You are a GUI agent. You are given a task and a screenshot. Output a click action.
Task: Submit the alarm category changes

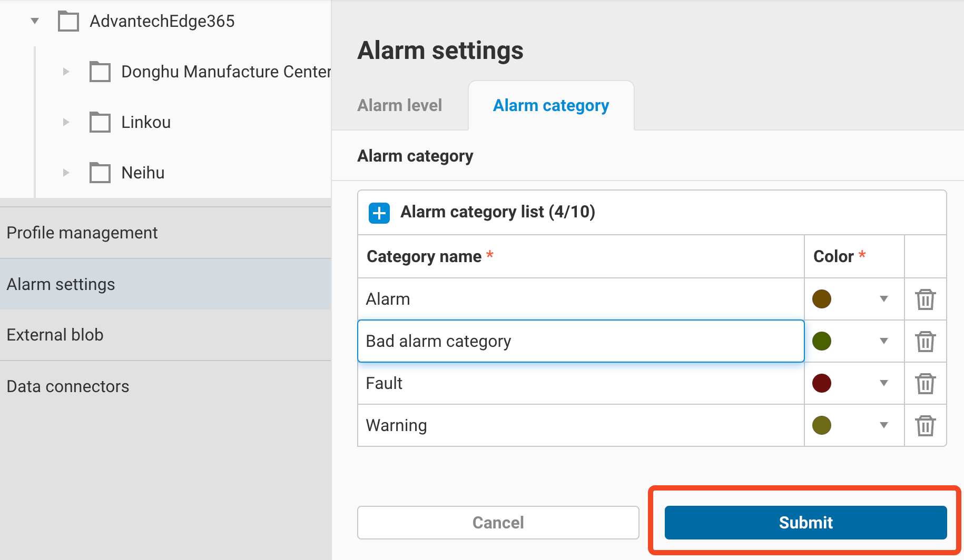point(804,523)
